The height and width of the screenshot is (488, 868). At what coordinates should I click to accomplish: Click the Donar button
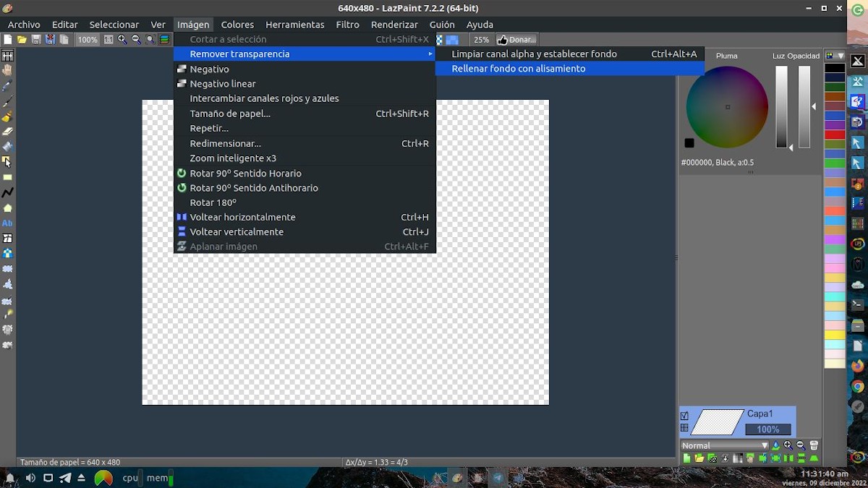516,40
